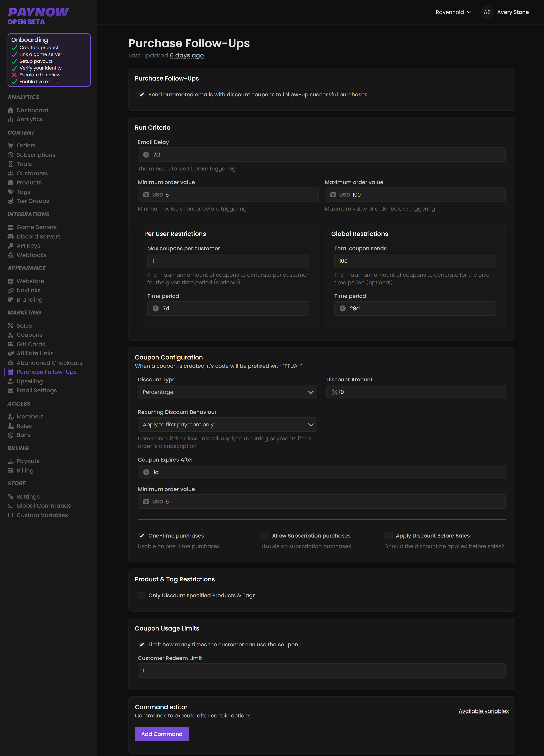
Task: Open Email Settings in sidebar
Action: pyautogui.click(x=37, y=390)
